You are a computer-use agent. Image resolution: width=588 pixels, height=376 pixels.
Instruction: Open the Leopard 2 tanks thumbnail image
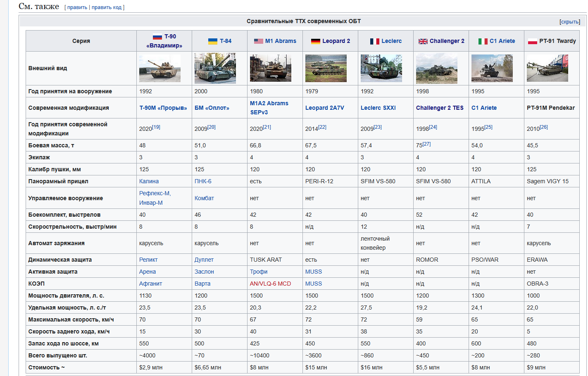coord(326,69)
